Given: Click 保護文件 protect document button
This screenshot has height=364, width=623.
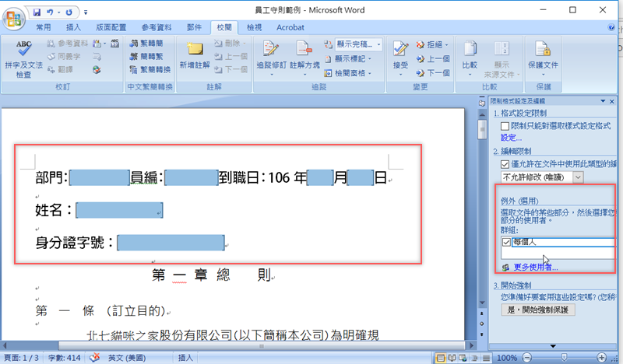Looking at the screenshot, I should point(543,58).
